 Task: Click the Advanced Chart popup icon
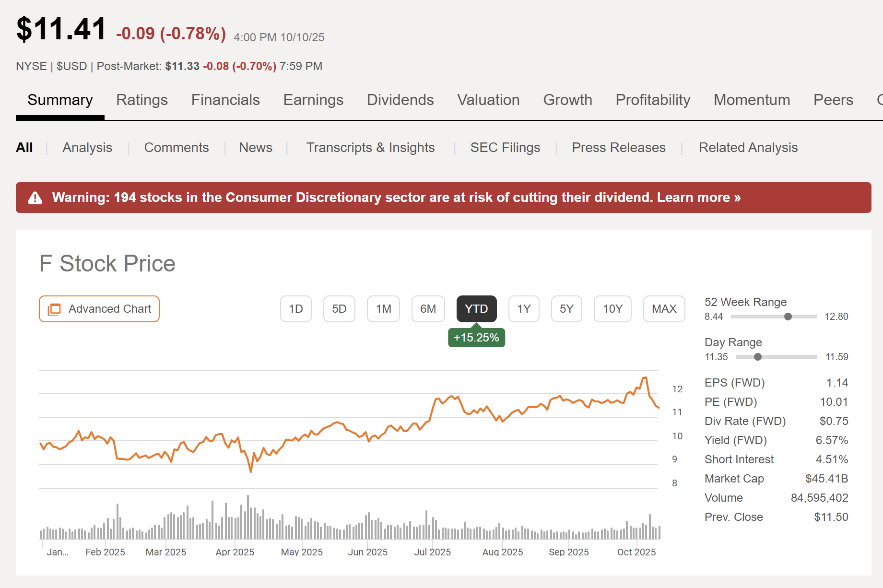point(54,309)
